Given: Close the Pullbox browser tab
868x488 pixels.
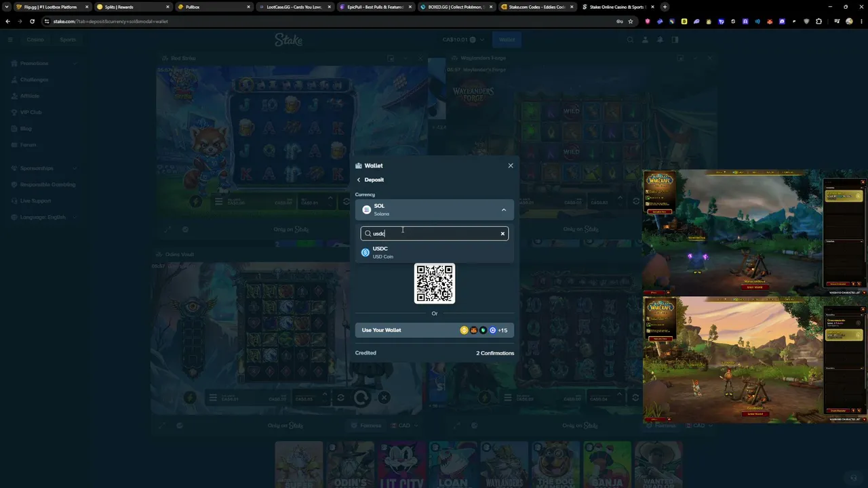Looking at the screenshot, I should tap(248, 7).
